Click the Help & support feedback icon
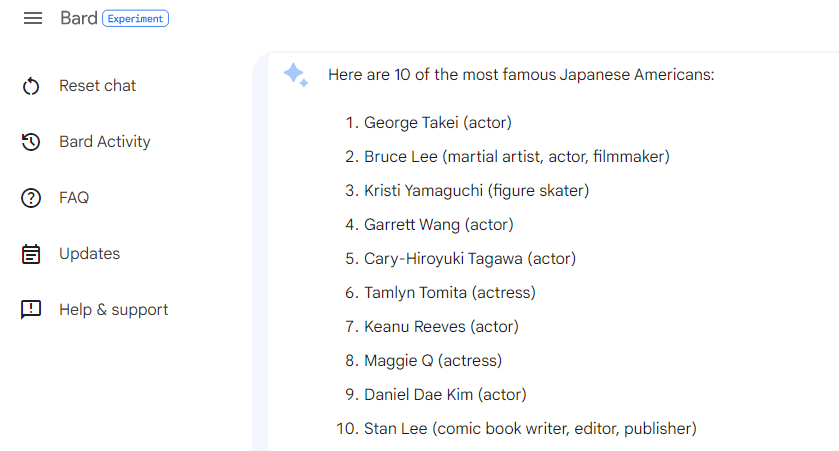 tap(31, 310)
